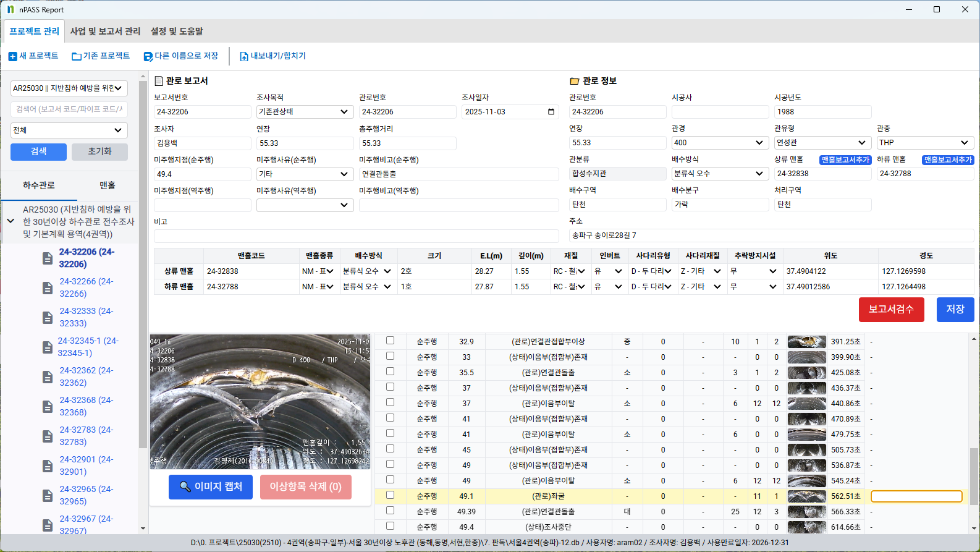Switch to the 사업 및 보고서 관리 tab
The height and width of the screenshot is (552, 980).
pos(105,32)
